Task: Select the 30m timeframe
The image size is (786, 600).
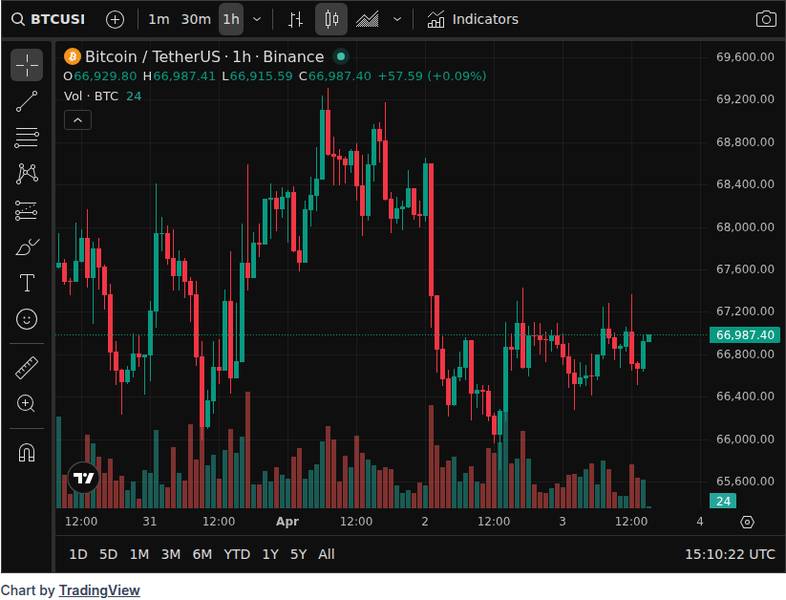Action: pyautogui.click(x=195, y=20)
